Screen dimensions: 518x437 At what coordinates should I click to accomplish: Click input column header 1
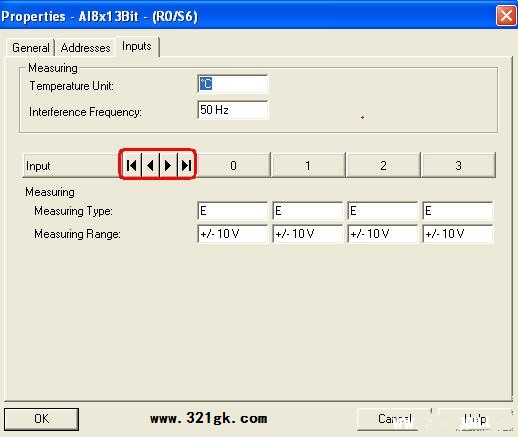coord(308,165)
